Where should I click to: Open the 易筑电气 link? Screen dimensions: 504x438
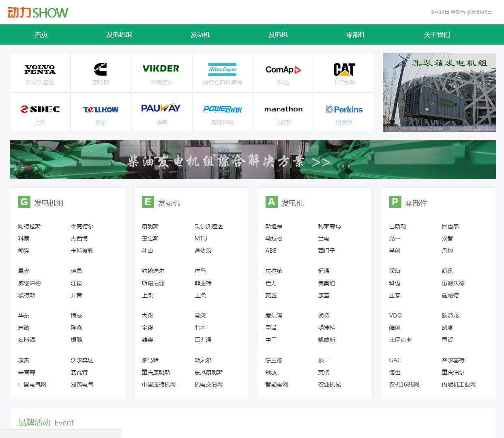82,384
